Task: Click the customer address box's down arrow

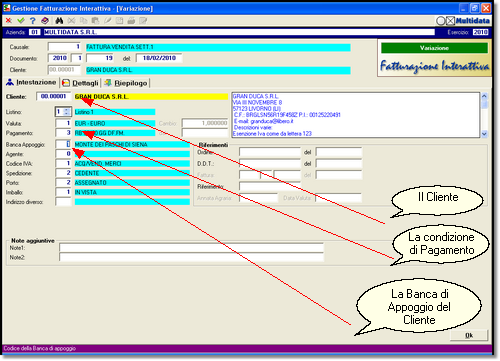Action: click(x=484, y=134)
